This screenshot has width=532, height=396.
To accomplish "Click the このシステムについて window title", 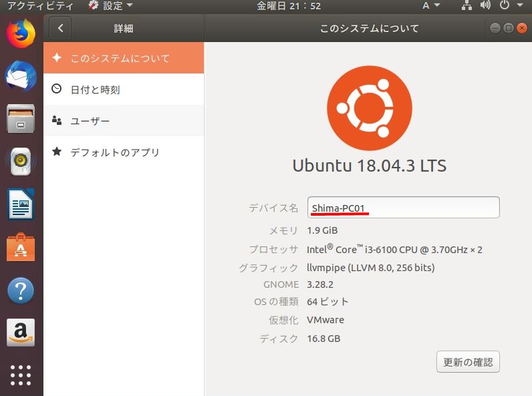I will coord(370,28).
